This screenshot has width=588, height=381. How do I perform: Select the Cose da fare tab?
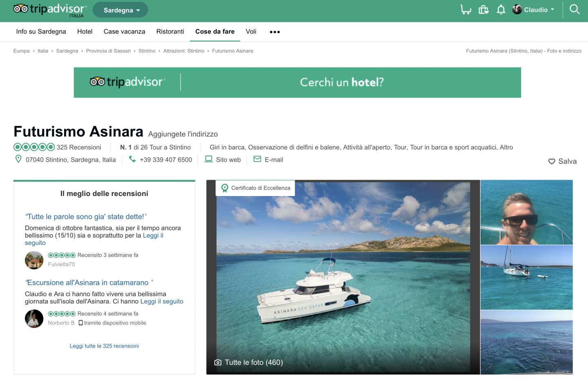215,31
